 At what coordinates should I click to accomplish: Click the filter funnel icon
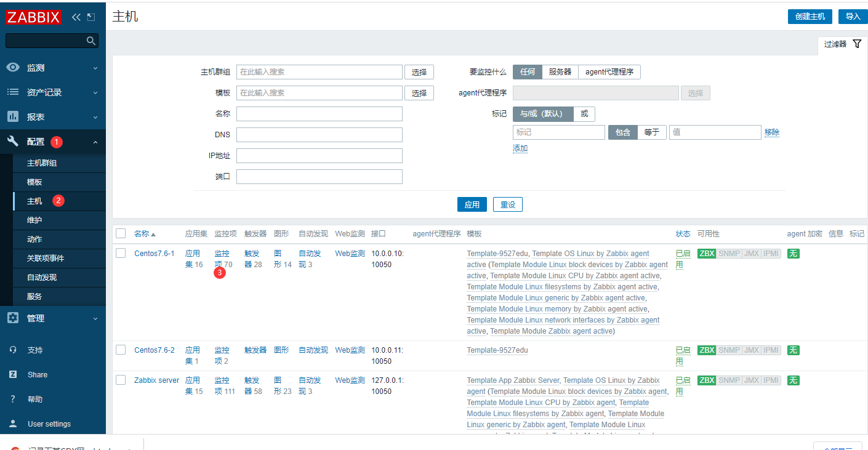(x=856, y=44)
